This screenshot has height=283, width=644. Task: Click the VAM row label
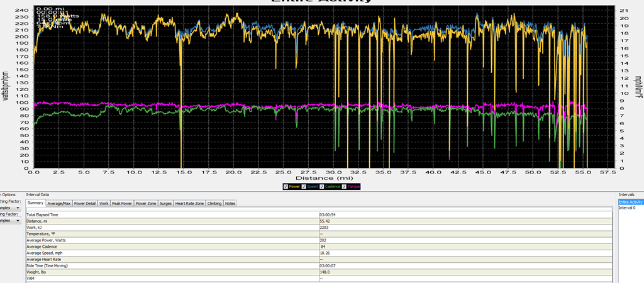[30, 279]
